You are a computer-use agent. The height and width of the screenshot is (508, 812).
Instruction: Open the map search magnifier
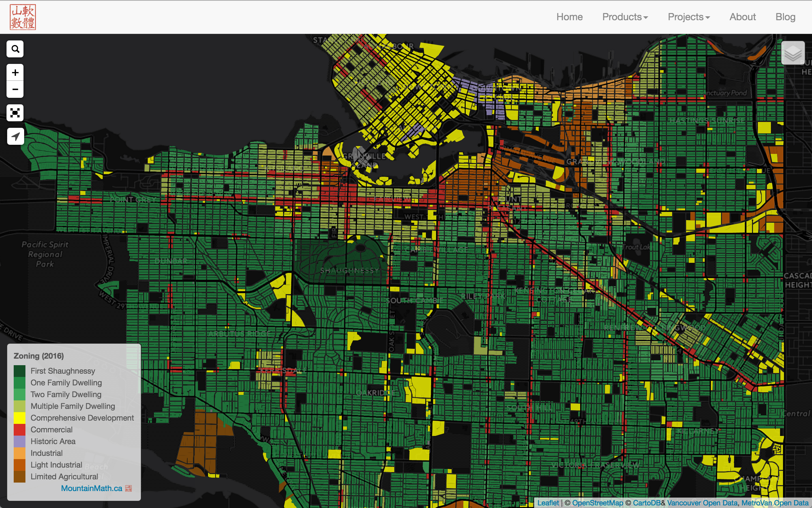pos(15,49)
